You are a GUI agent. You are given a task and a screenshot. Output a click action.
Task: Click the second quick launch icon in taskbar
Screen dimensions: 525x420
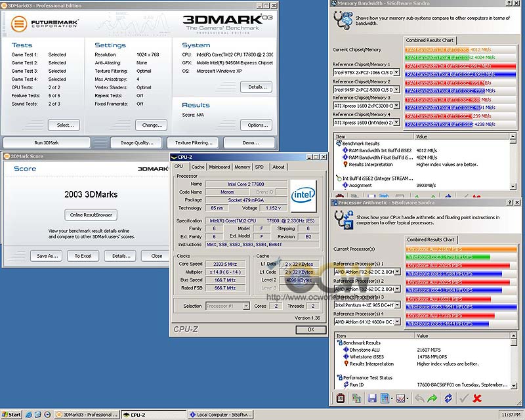[38, 415]
